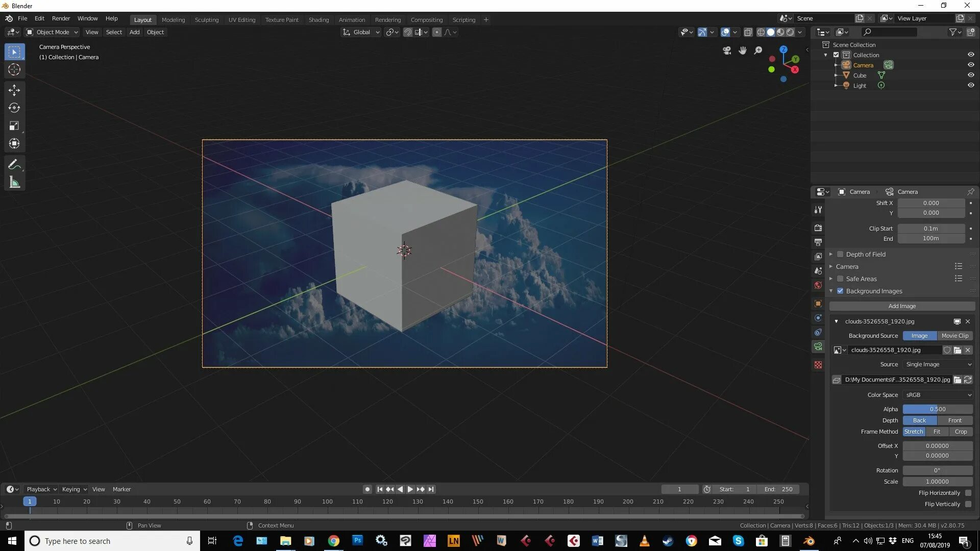Viewport: 980px width, 551px height.
Task: Set background source to Movie Clip
Action: [x=954, y=336]
